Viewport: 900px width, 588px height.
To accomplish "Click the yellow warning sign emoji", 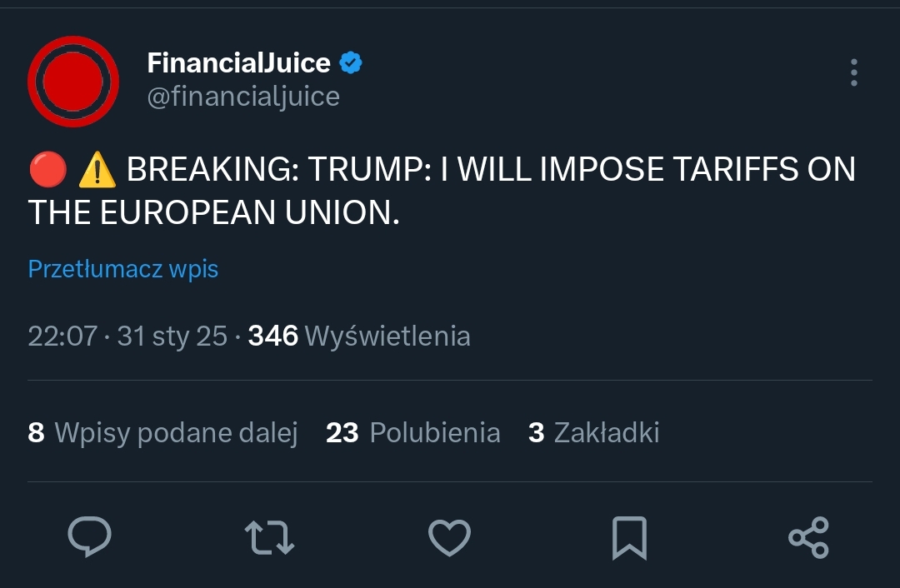I will pyautogui.click(x=97, y=171).
